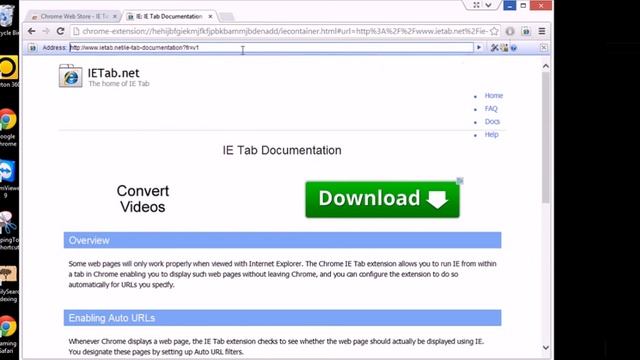
Task: Close the IE Tab address bar
Action: point(543,48)
